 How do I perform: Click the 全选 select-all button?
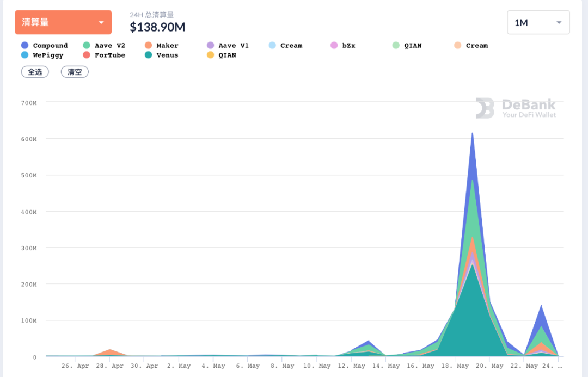click(35, 72)
